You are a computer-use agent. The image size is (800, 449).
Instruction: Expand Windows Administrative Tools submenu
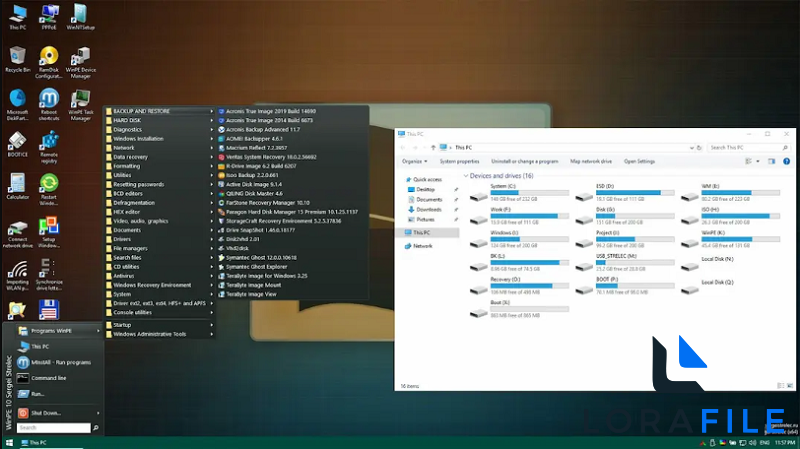click(160, 335)
